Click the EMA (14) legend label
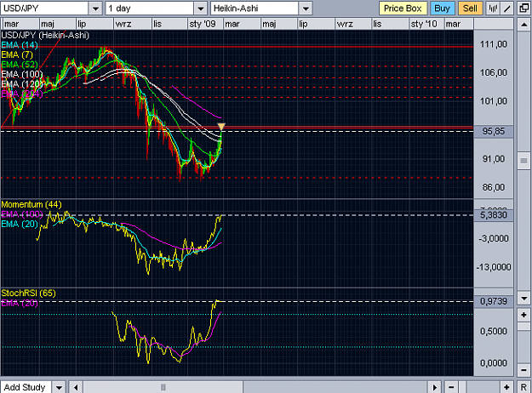Screen dimensions: 532x393 point(20,45)
